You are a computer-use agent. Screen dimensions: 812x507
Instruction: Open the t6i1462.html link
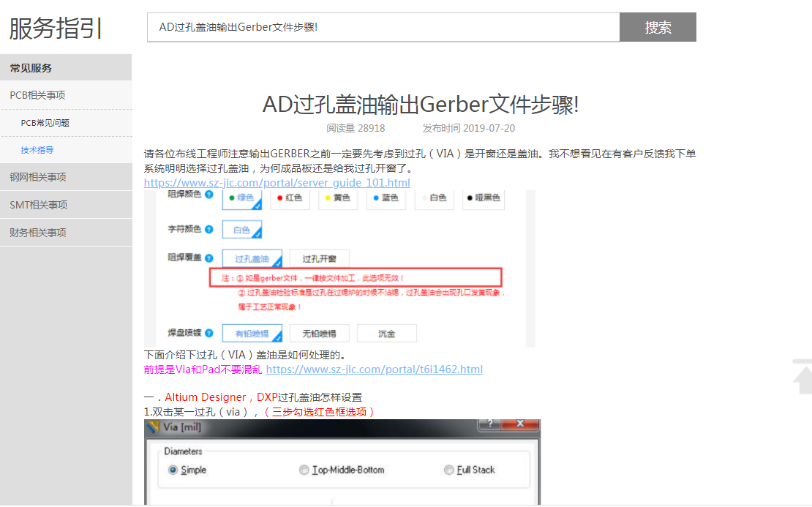click(x=374, y=369)
